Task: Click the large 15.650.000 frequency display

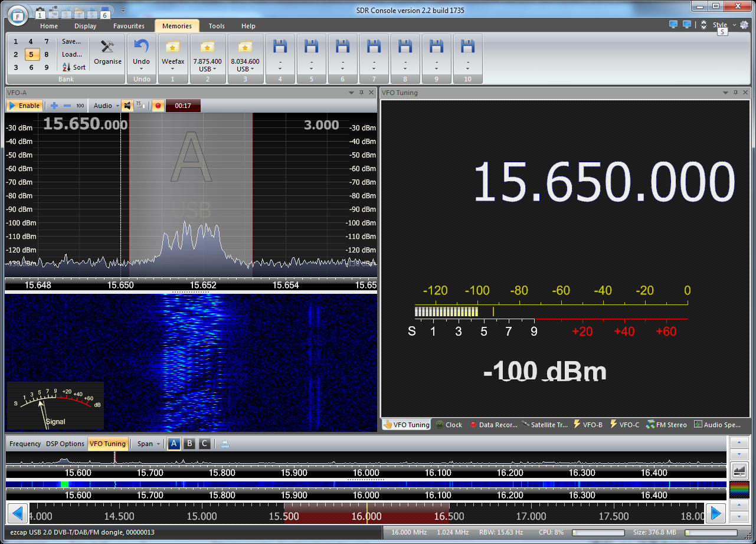Action: pos(604,182)
